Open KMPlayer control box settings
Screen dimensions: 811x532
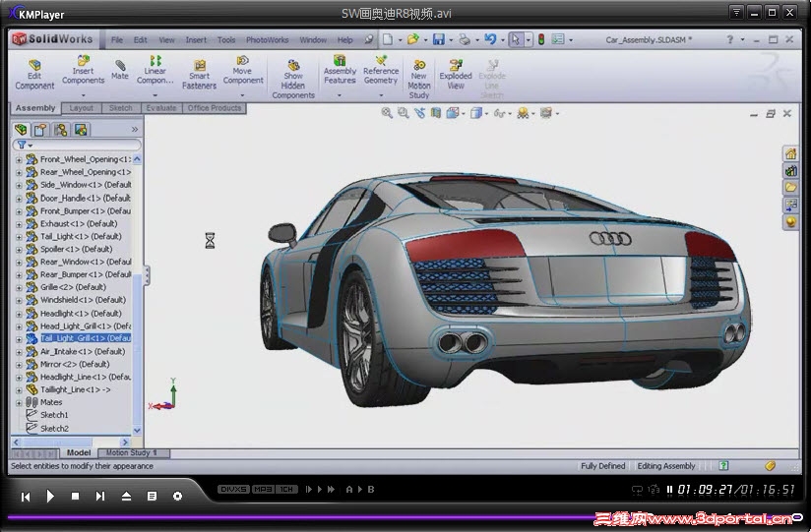[177, 496]
